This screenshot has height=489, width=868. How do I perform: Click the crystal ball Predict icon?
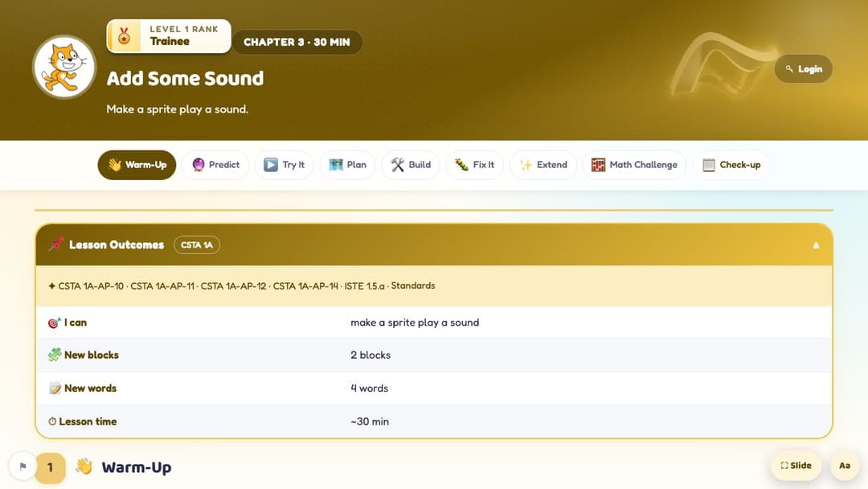(x=199, y=165)
